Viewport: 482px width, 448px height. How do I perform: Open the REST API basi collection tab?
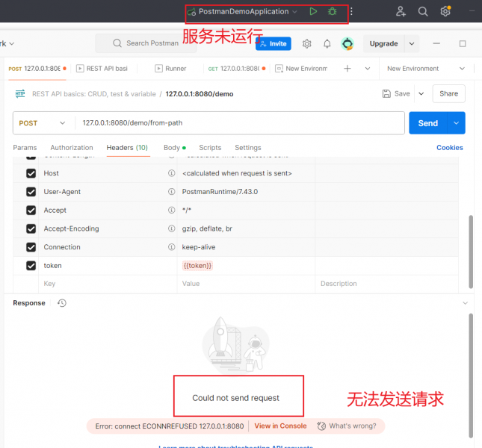click(102, 69)
